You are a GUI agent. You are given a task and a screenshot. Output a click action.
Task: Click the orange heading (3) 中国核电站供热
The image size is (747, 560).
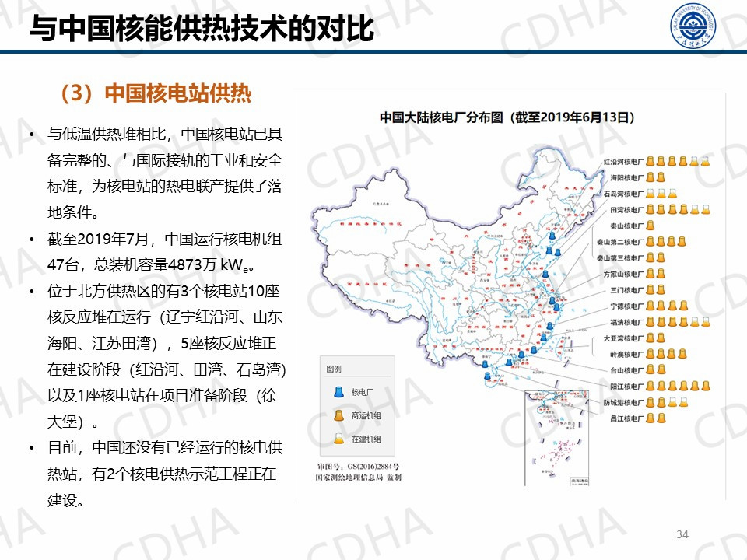pos(156,93)
